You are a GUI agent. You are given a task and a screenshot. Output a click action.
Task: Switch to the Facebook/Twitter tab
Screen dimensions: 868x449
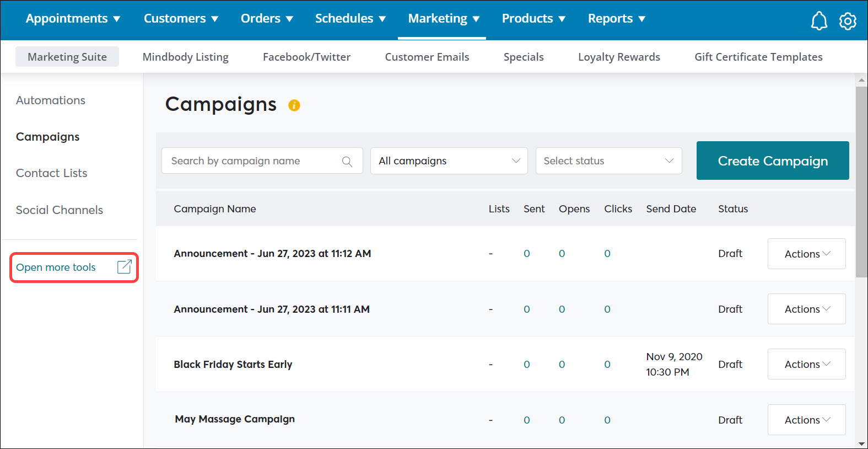306,57
